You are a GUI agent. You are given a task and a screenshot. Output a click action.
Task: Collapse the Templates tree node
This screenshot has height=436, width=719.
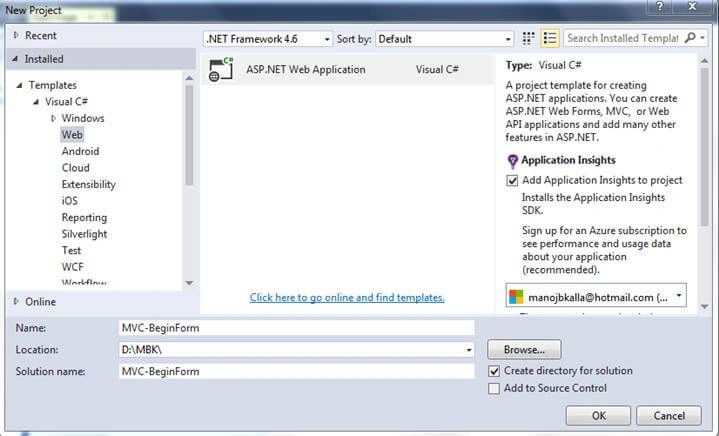[x=19, y=85]
